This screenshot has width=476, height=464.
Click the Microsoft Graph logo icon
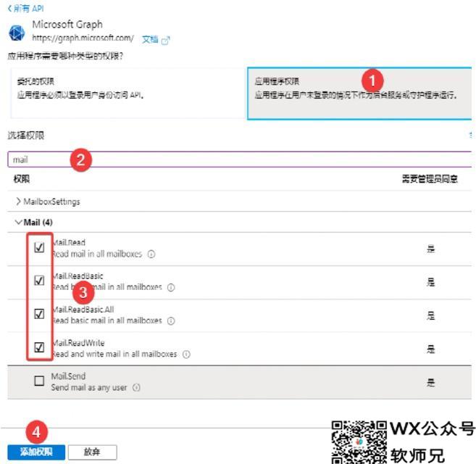(17, 33)
